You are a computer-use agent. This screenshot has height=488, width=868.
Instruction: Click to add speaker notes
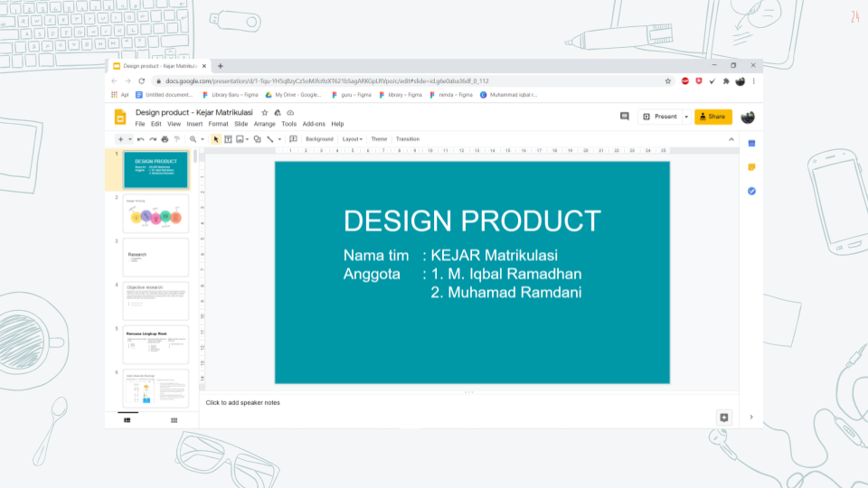(243, 403)
